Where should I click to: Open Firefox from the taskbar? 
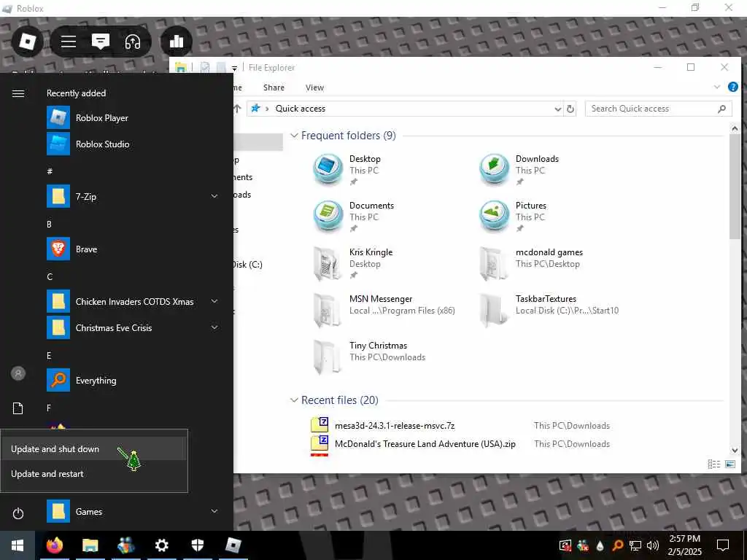pyautogui.click(x=55, y=545)
